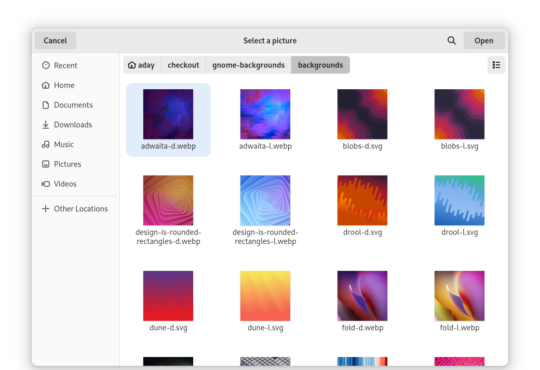This screenshot has height=370, width=540.
Task: Select the Videos sidebar label
Action: [x=65, y=184]
